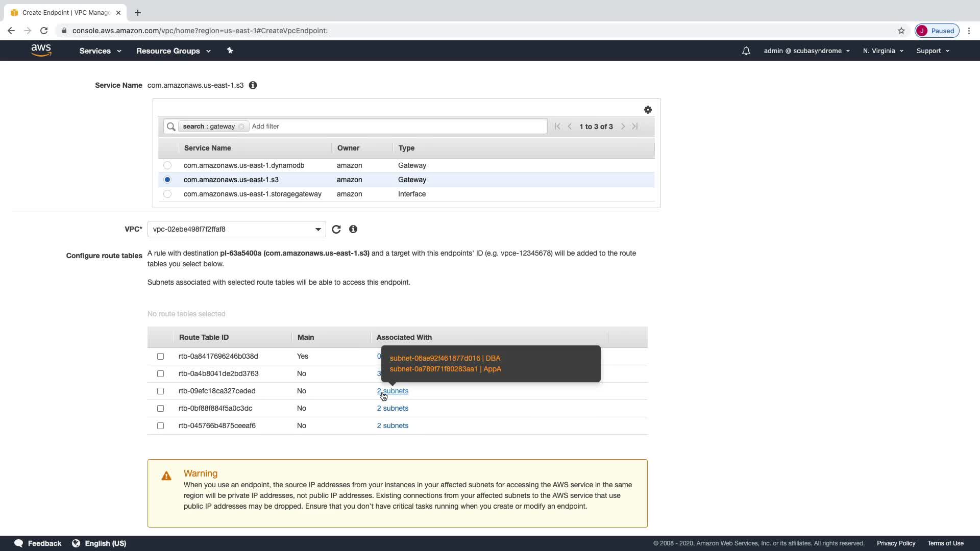This screenshot has width=980, height=551.
Task: Click the VPC info icon
Action: tap(353, 229)
